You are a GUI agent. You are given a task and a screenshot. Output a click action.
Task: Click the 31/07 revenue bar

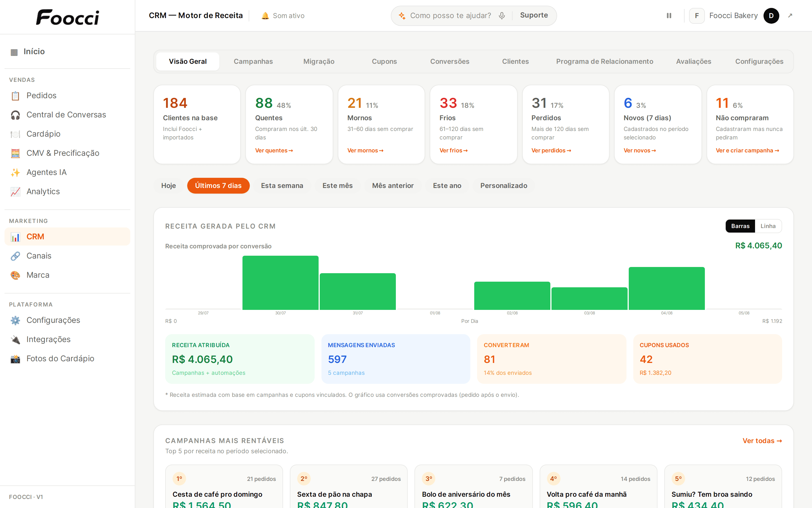(358, 291)
